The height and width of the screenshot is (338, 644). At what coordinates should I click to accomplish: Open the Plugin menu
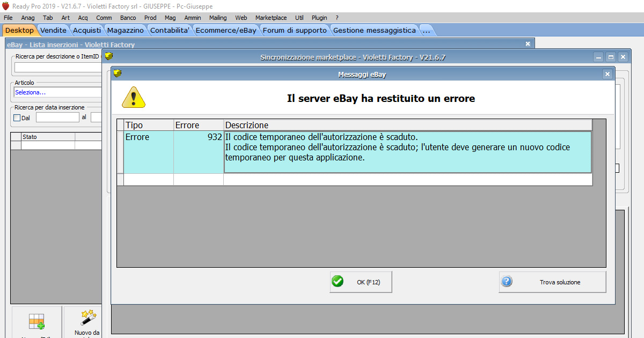(x=319, y=18)
